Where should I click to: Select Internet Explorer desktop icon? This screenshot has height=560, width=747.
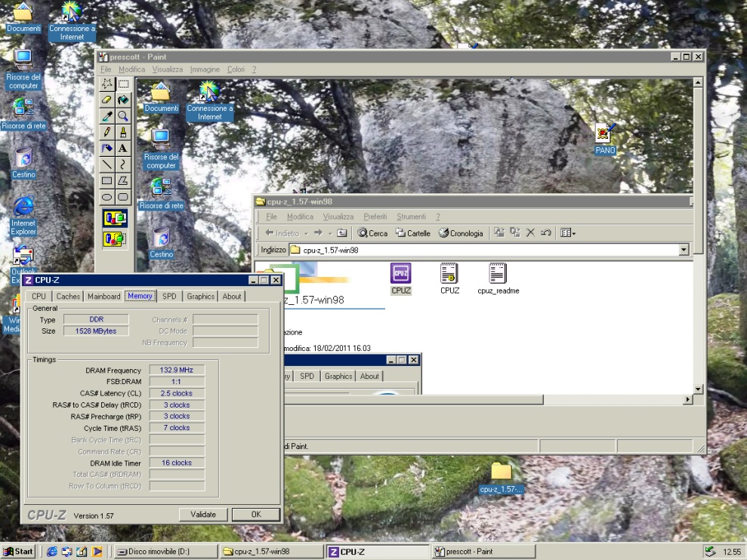23,216
